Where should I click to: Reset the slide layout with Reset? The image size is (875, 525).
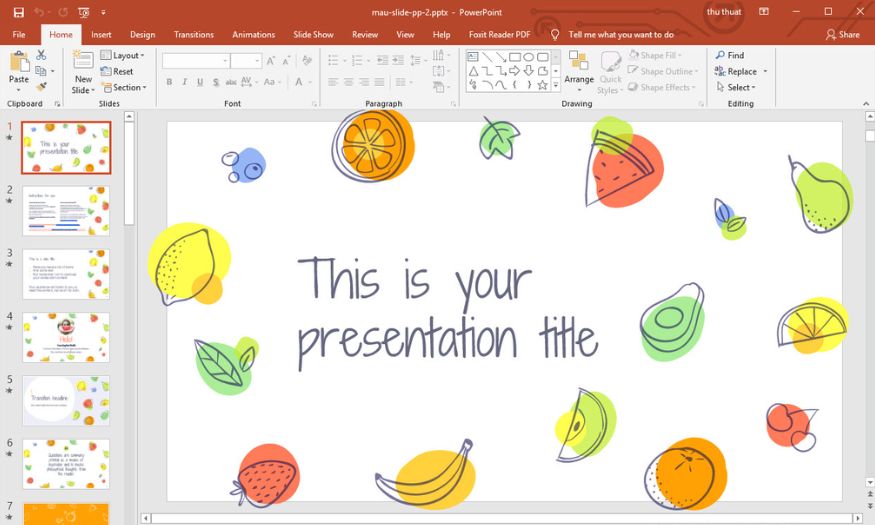(x=117, y=72)
